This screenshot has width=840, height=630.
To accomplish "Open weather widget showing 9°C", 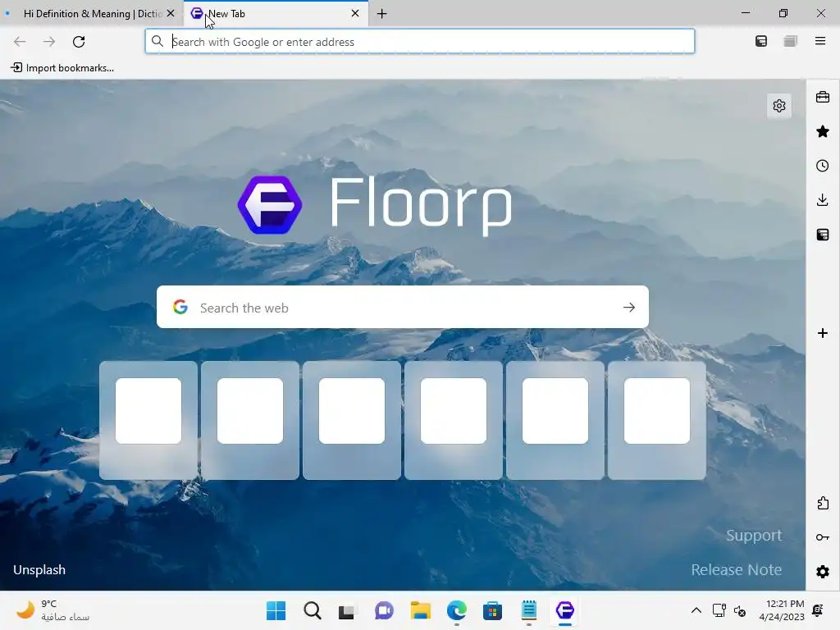I will point(52,610).
